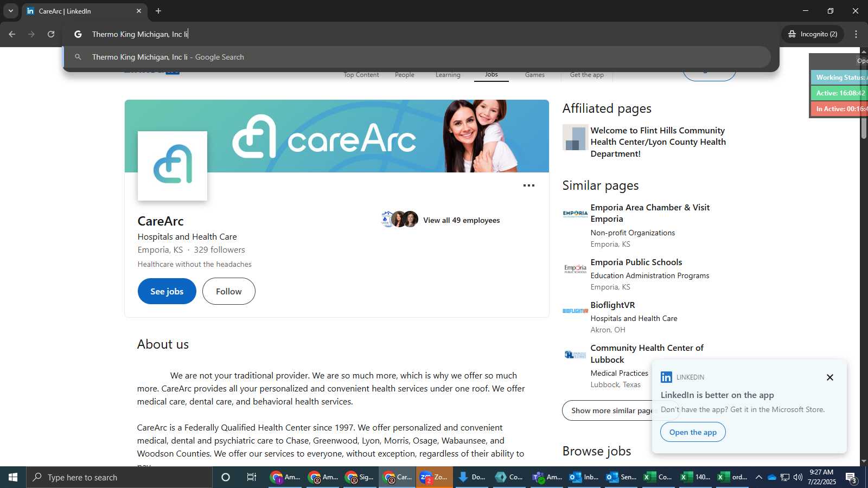Open Task View in the taskbar
868x488 pixels.
click(252, 477)
